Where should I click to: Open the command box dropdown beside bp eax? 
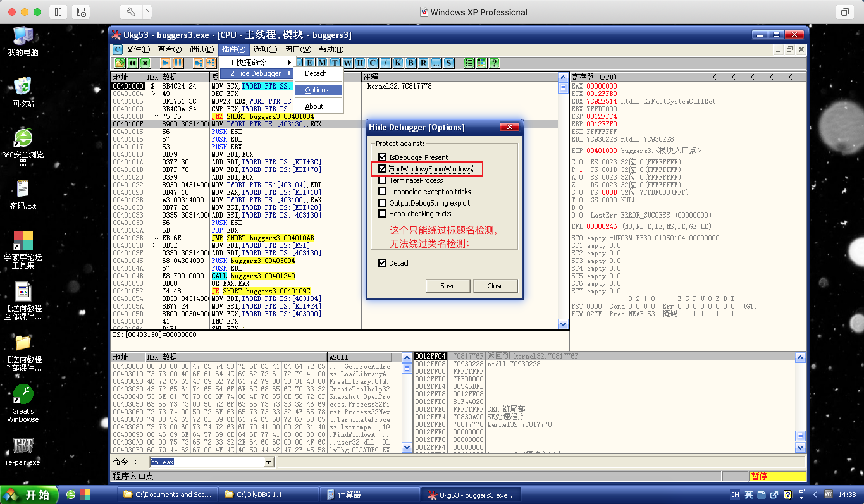269,462
